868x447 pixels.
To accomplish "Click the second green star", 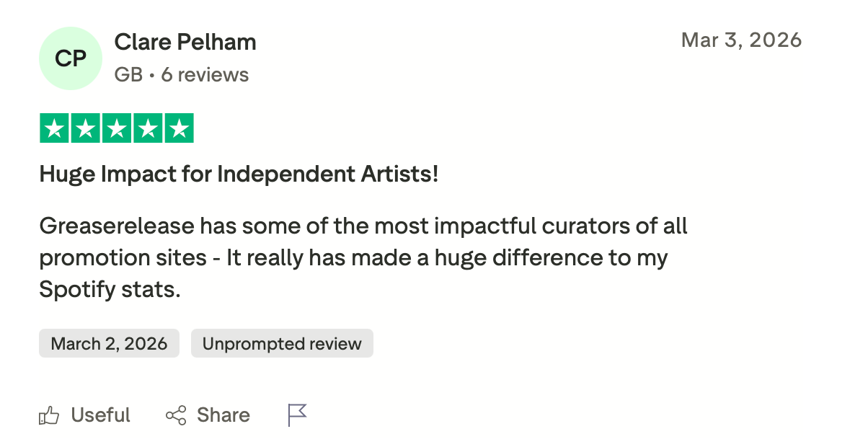I will 85,128.
